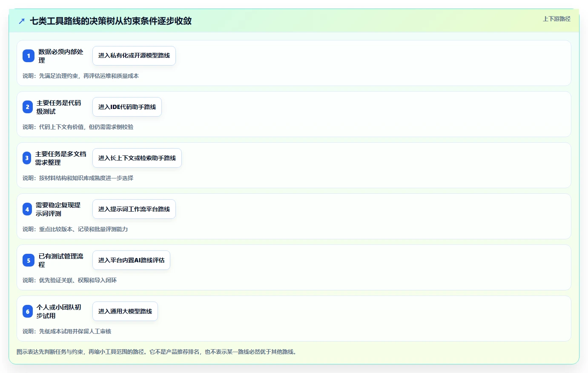Select the 进入IDE代码助手路线 button
Image resolution: width=588 pixels, height=373 pixels.
(x=127, y=107)
